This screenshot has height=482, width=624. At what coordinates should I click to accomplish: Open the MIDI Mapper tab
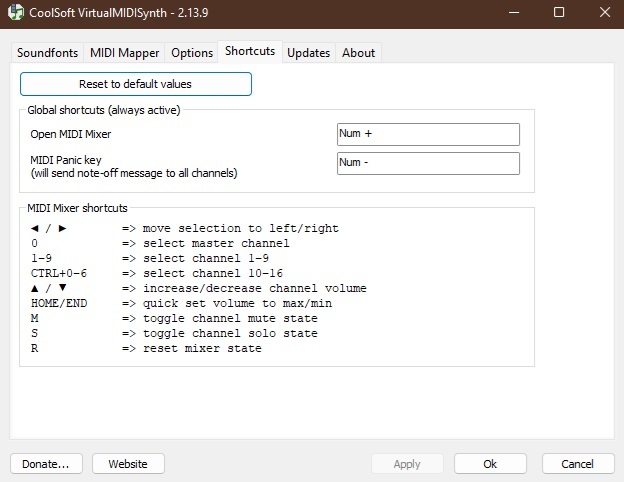tap(123, 53)
